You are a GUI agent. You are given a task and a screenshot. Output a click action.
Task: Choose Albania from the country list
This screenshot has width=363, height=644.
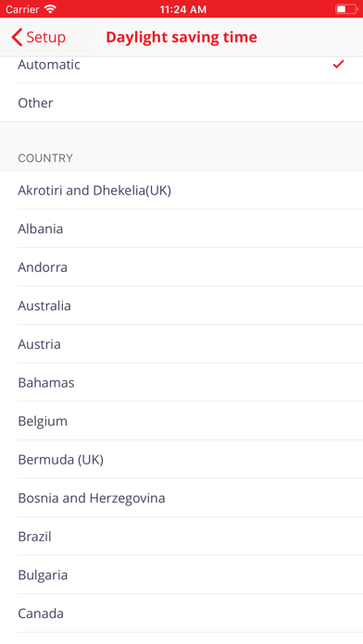[x=181, y=229]
